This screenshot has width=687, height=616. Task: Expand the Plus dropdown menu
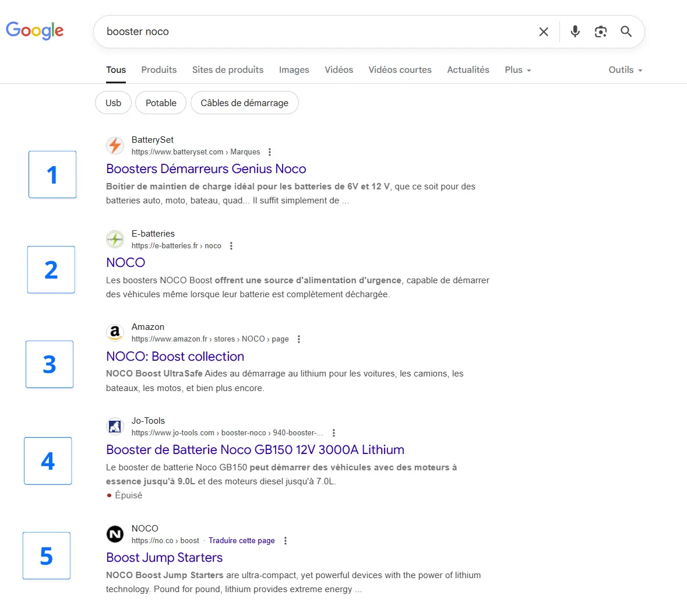click(518, 70)
